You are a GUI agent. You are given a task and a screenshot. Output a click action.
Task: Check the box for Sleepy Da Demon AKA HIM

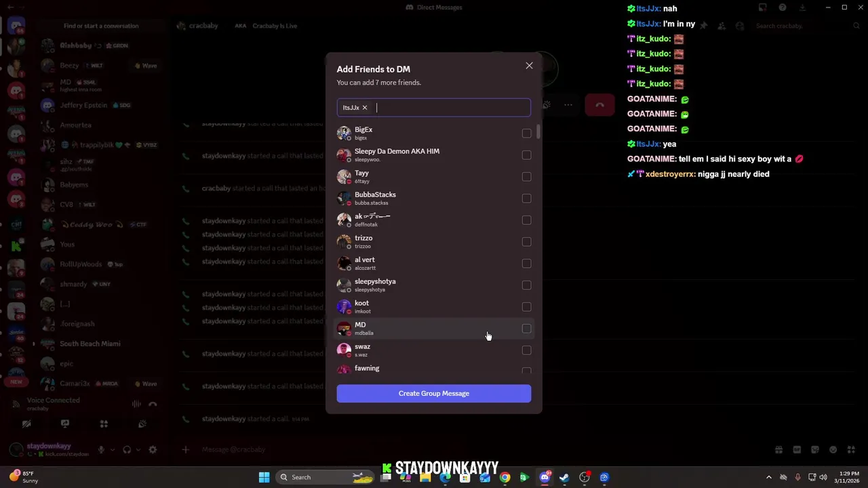coord(526,155)
